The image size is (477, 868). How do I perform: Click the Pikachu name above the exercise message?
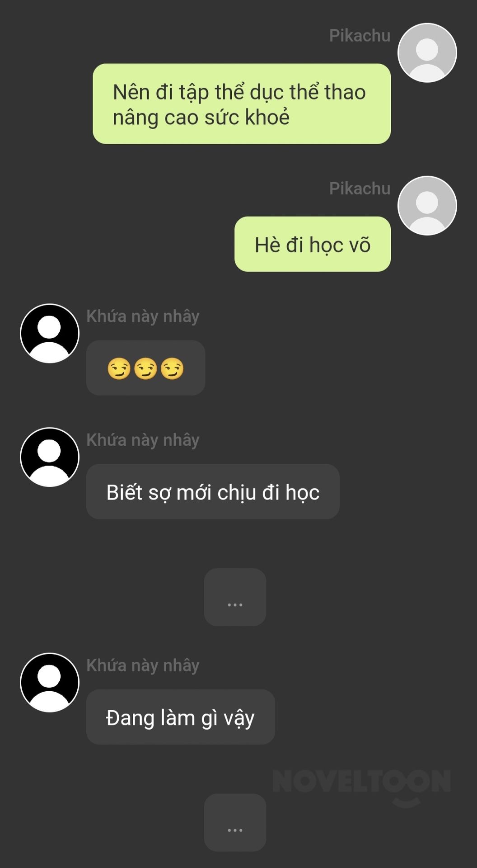(360, 36)
